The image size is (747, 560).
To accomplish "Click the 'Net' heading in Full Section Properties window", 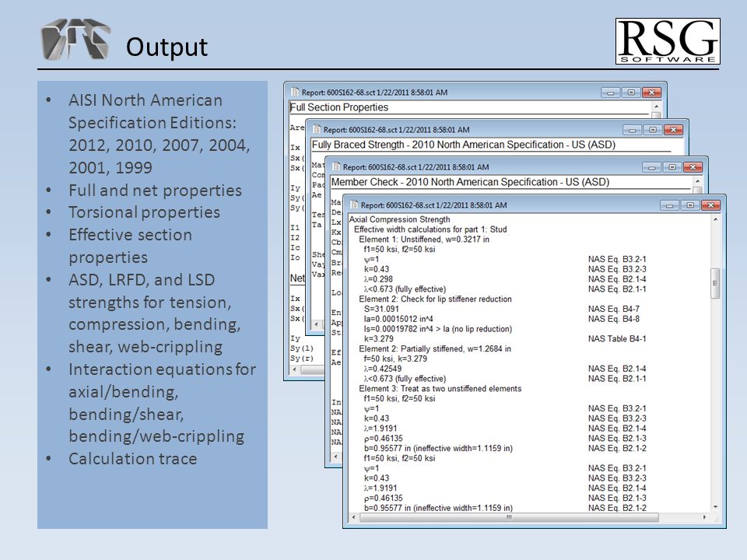I will point(297,278).
